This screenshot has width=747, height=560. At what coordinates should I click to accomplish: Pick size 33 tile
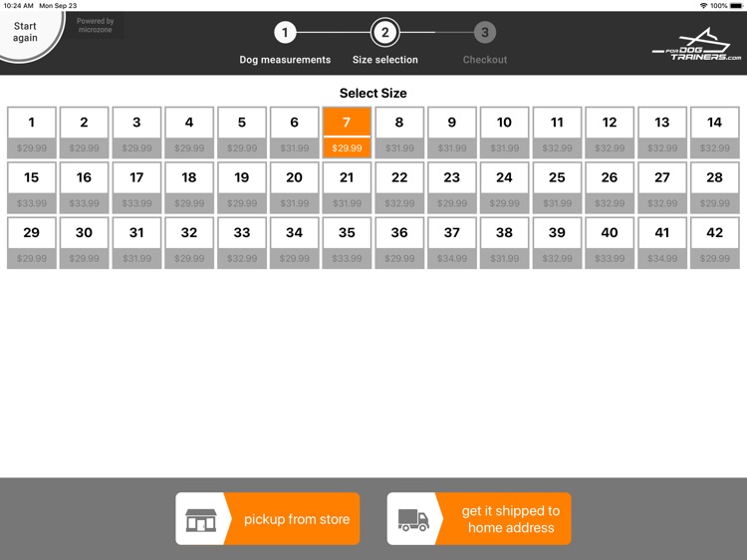pos(242,243)
